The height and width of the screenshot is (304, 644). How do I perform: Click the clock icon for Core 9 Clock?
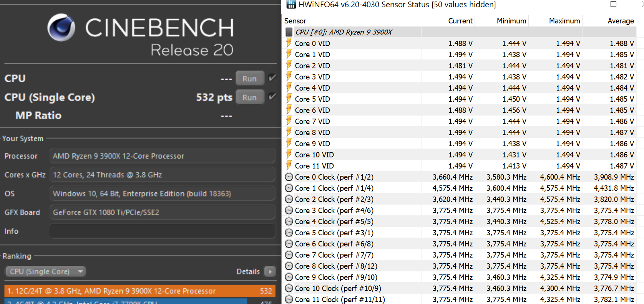(x=289, y=277)
